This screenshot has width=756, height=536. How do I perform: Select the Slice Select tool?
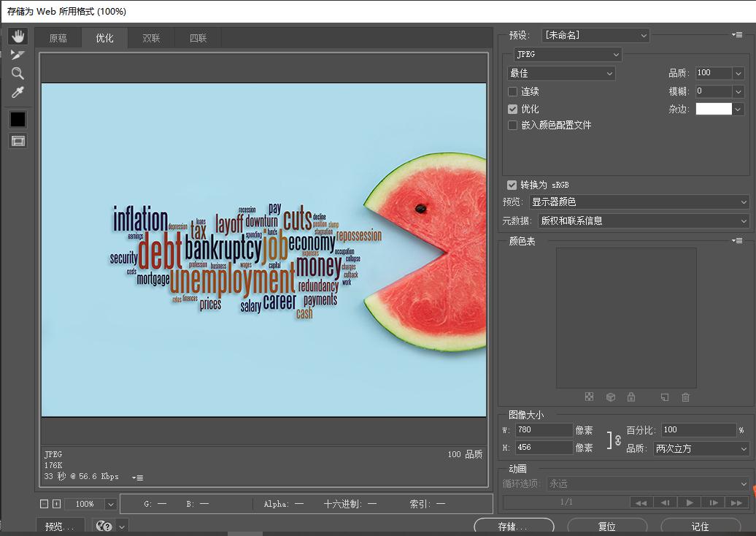[18, 55]
